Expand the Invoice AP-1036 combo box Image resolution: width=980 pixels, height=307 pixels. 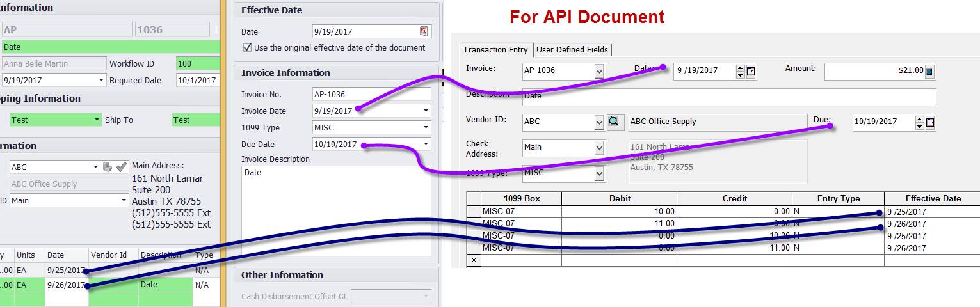tap(599, 71)
